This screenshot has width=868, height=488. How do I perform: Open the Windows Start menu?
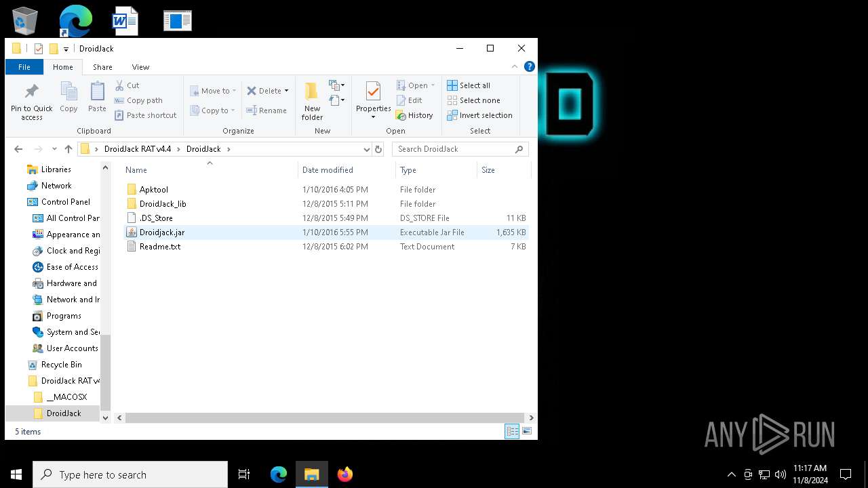(x=16, y=474)
